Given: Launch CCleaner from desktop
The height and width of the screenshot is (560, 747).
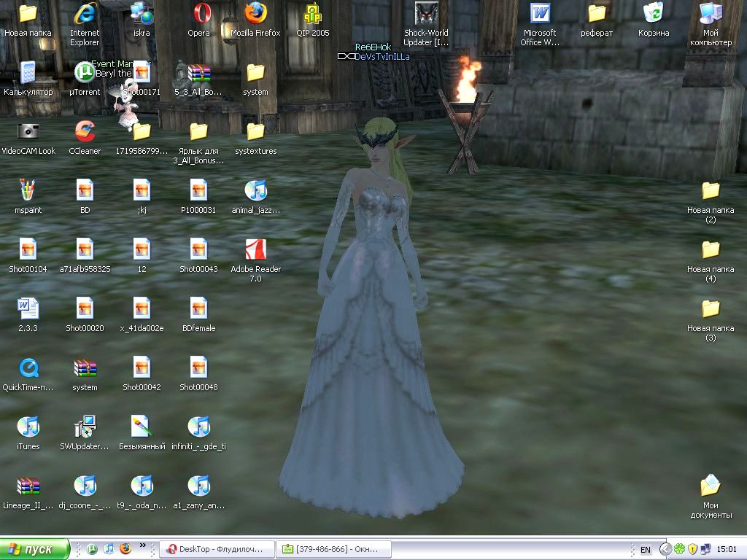Looking at the screenshot, I should pos(85,133).
